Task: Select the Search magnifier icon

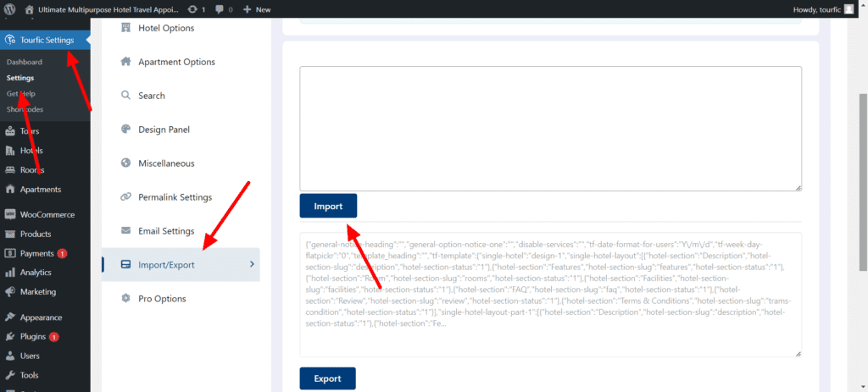Action: point(125,96)
